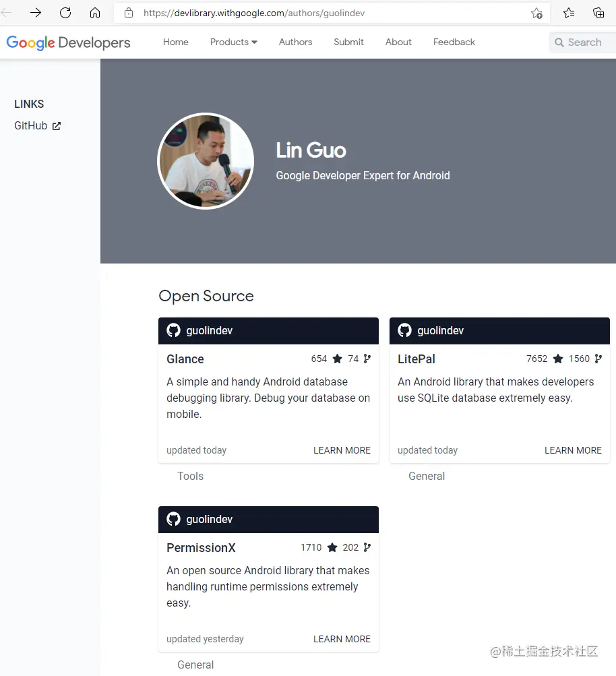Click 'updated today' on LitePal card

point(427,450)
